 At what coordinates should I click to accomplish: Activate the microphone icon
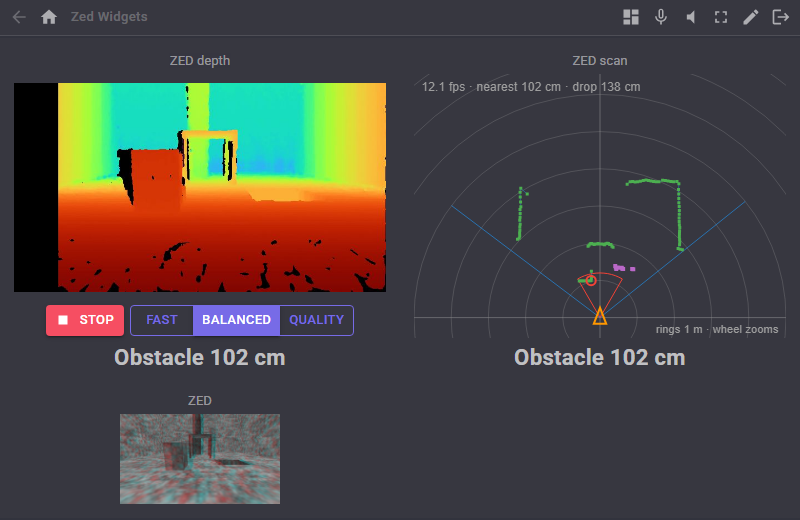point(661,17)
